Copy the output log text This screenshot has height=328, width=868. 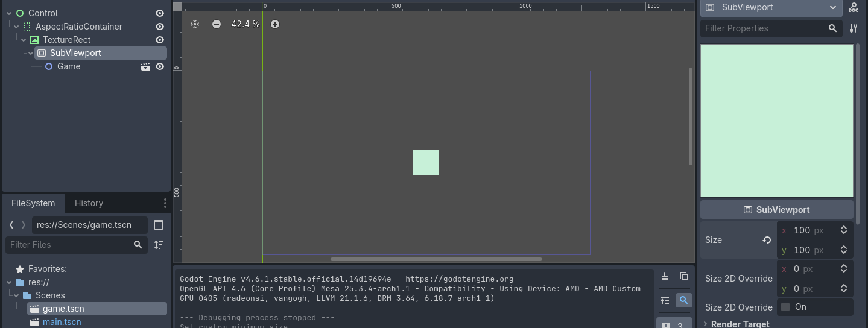point(684,276)
